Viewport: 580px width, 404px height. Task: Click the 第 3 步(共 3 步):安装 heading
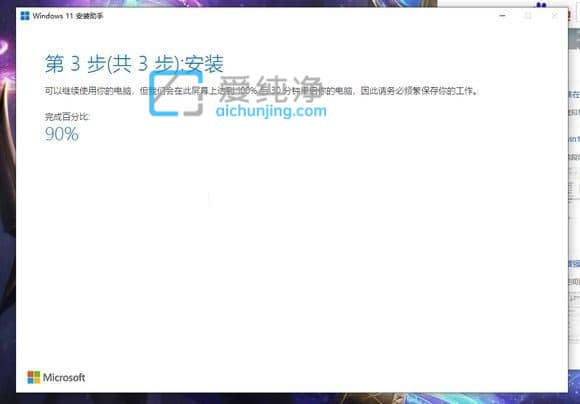(134, 63)
